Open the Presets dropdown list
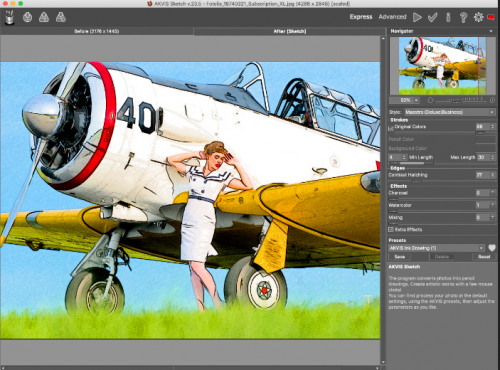 pos(436,248)
